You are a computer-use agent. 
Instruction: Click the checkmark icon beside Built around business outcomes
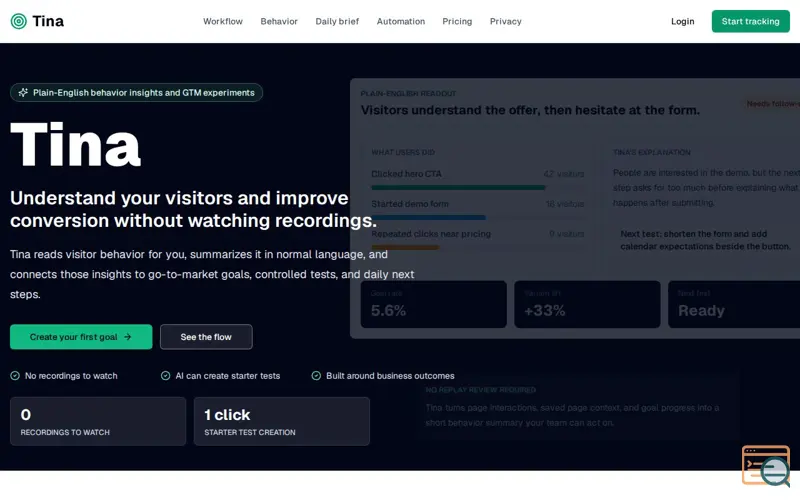[316, 376]
